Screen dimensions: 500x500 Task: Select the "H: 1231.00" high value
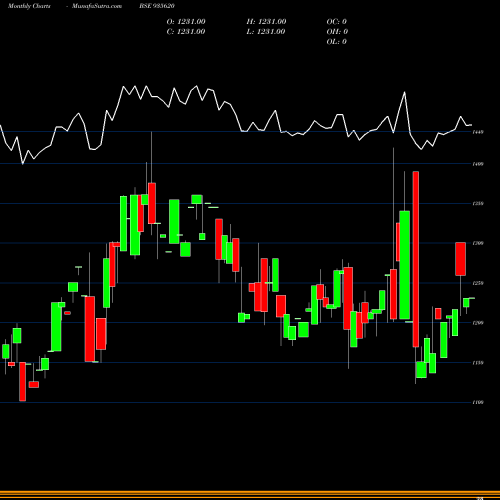coord(266,22)
